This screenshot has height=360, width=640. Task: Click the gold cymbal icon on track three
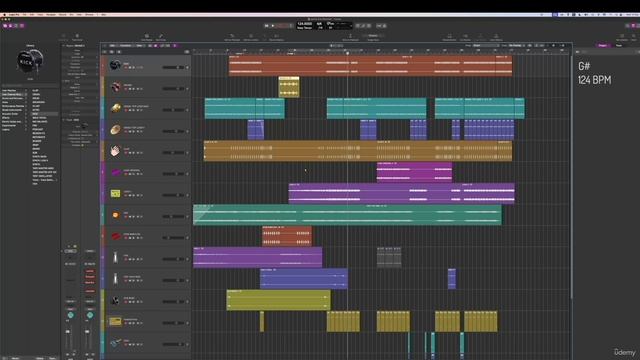(116, 108)
